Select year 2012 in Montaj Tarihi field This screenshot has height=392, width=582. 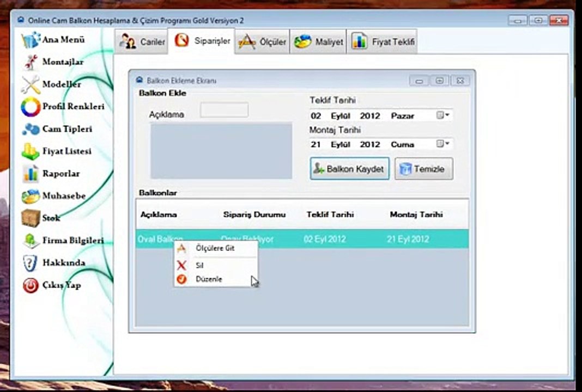(369, 144)
